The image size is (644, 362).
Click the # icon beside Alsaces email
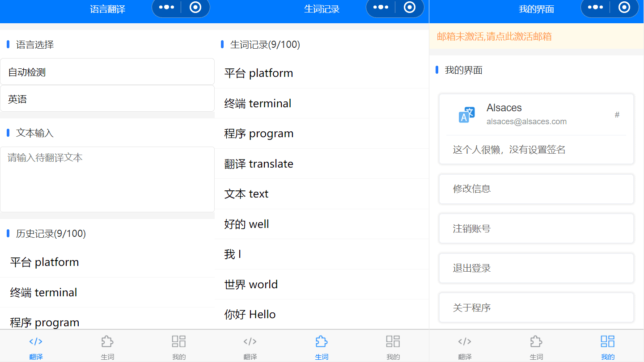coord(617,115)
